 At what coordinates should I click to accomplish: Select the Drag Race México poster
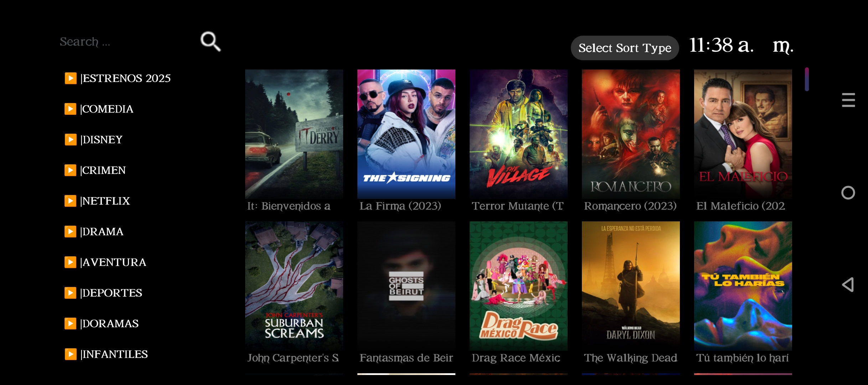[518, 286]
